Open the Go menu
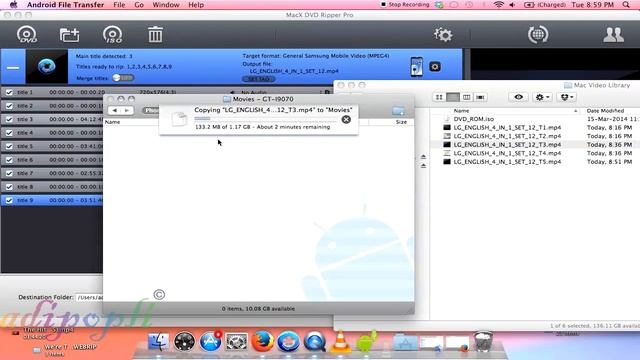The image size is (640, 360). click(139, 5)
